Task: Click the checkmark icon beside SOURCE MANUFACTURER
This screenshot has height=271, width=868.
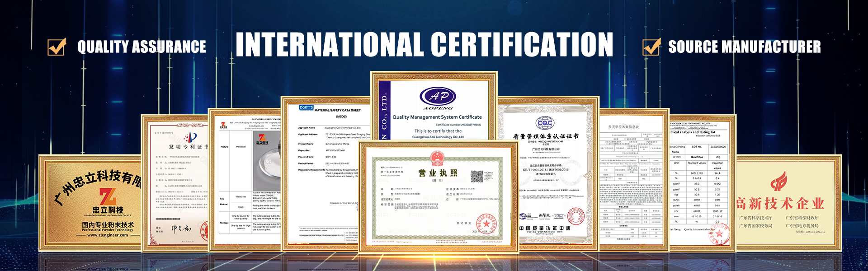Action: [651, 47]
